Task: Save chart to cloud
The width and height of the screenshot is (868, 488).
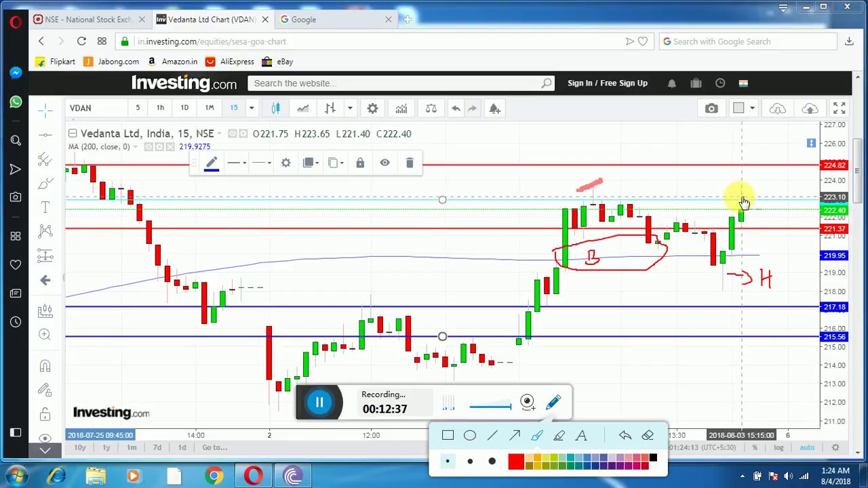Action: (810, 108)
